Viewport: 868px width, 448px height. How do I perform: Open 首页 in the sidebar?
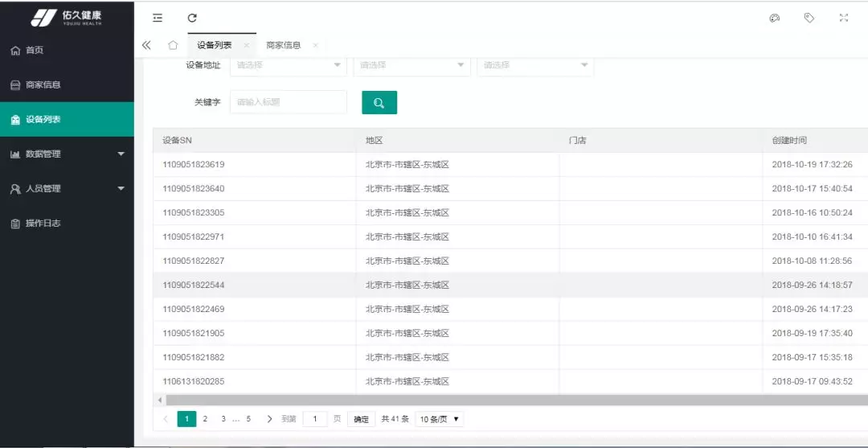click(67, 51)
